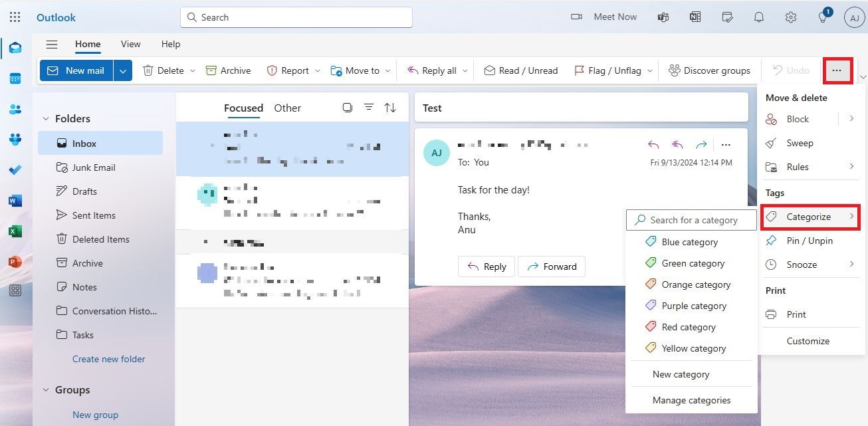Open Microsoft To Do from the sidebar
868x426 pixels.
(x=15, y=169)
